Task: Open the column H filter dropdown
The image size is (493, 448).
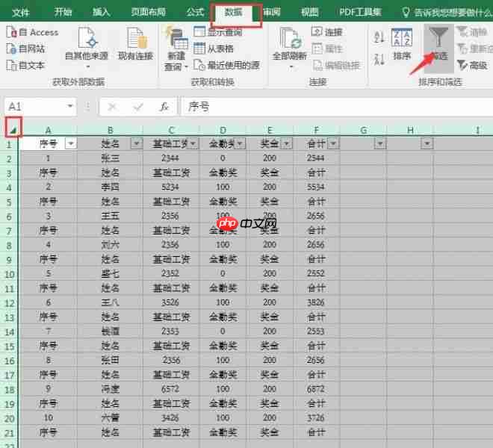Action: tap(427, 143)
